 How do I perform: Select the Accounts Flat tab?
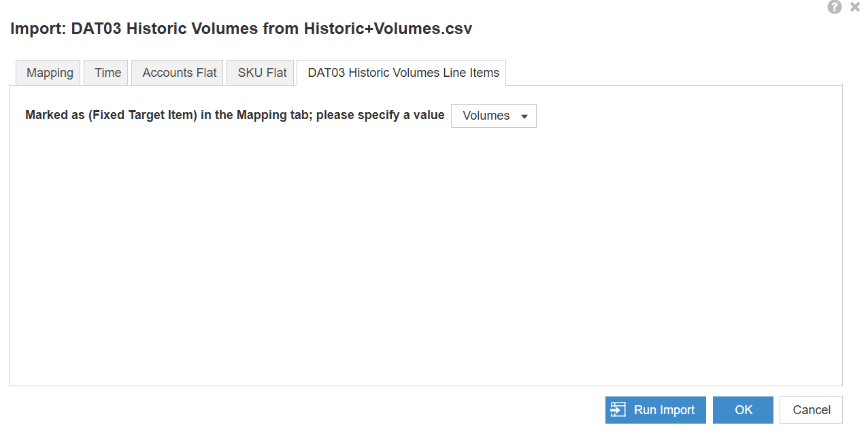click(x=179, y=73)
